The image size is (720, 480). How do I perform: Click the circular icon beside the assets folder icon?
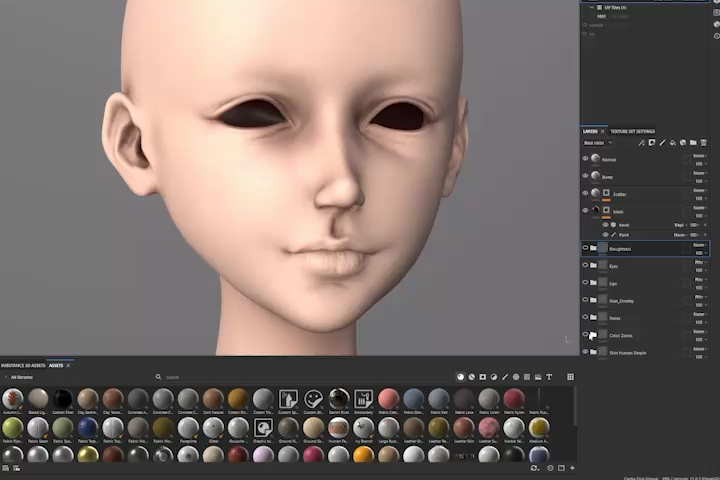[550, 468]
